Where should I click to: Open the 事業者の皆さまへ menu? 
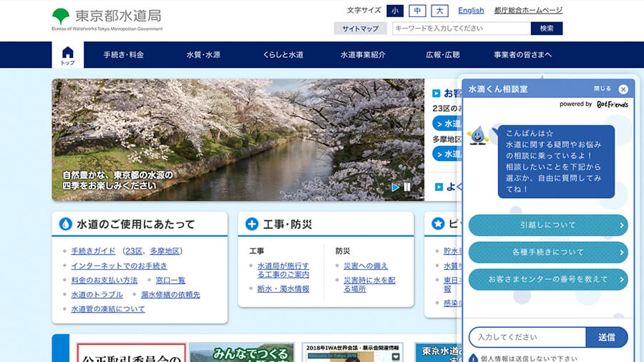point(523,55)
